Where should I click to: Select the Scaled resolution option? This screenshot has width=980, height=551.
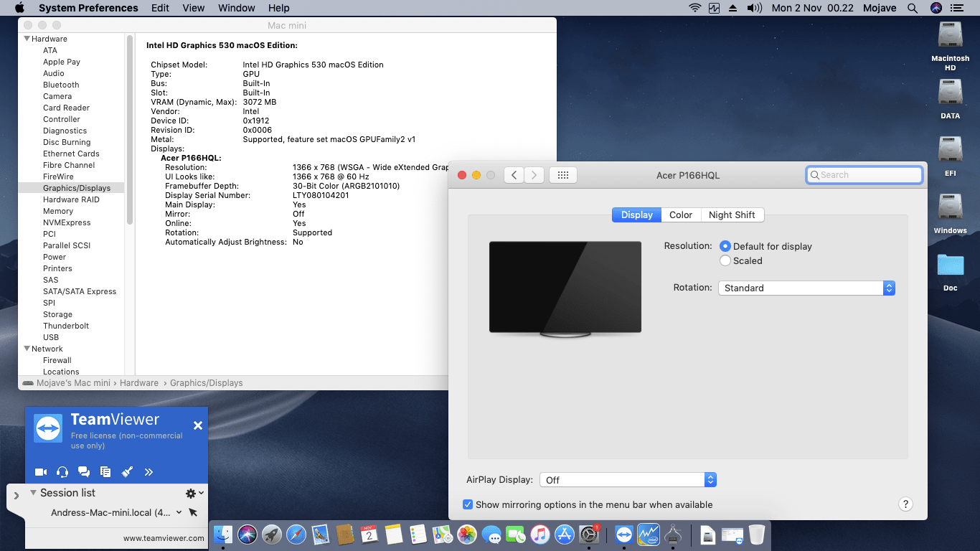[725, 260]
